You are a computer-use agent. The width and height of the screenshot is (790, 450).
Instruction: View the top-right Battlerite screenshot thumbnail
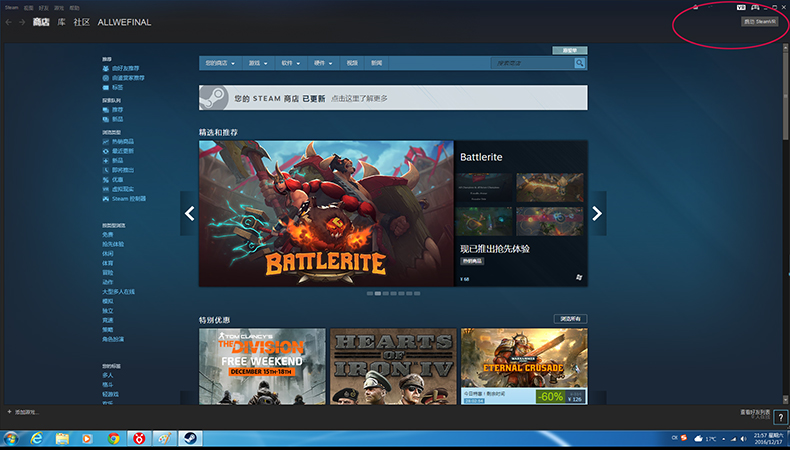click(550, 187)
